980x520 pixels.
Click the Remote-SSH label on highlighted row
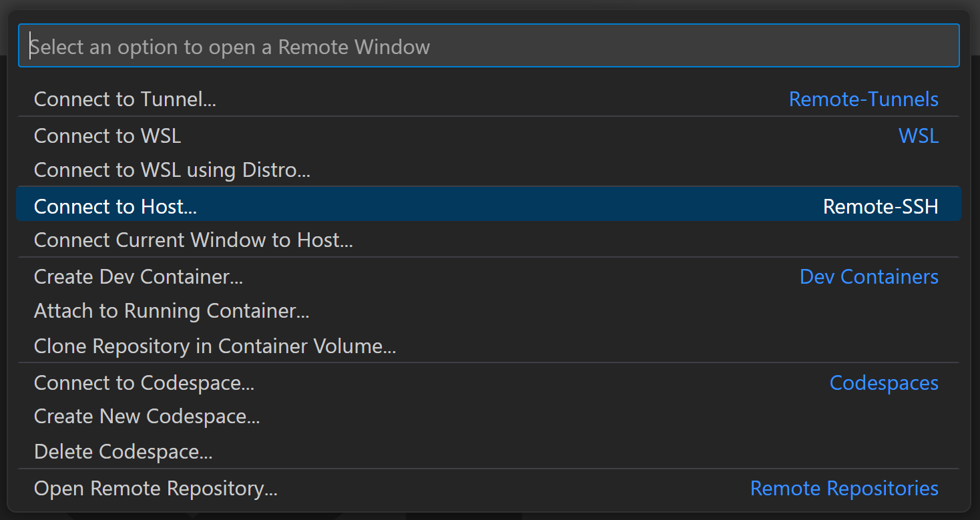880,206
